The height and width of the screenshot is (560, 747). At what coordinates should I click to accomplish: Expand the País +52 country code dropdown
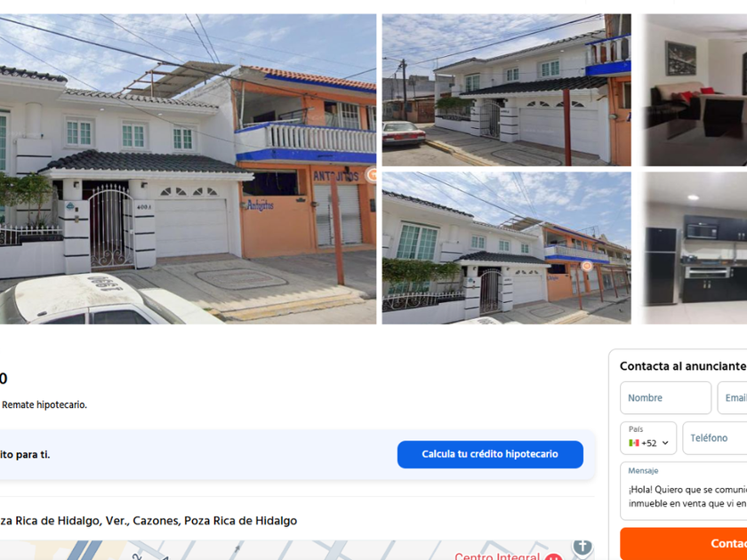pos(648,437)
